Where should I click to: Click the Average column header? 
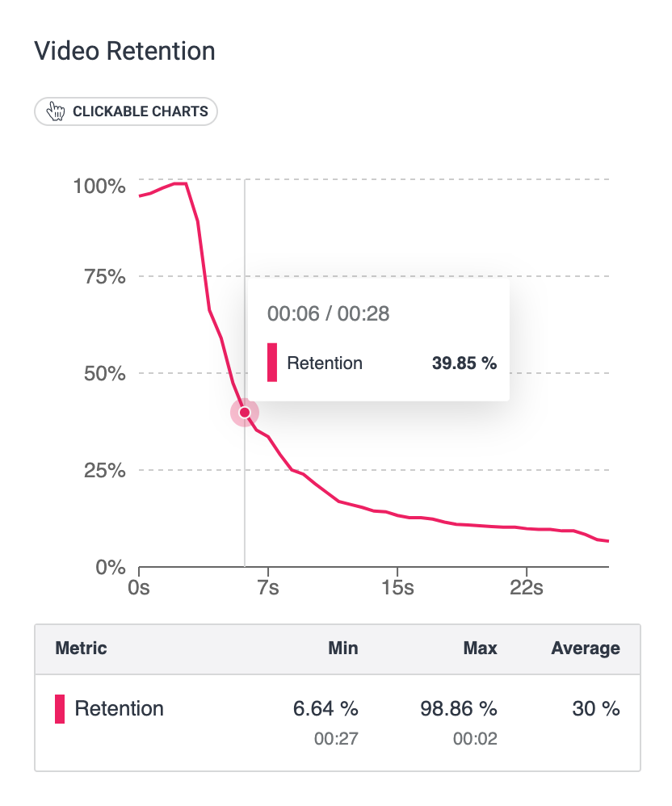[586, 648]
